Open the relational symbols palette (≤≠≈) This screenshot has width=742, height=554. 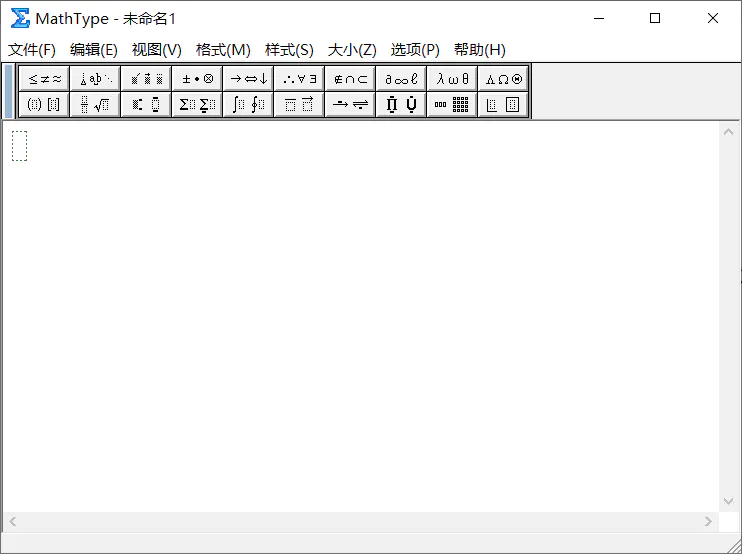pos(44,79)
